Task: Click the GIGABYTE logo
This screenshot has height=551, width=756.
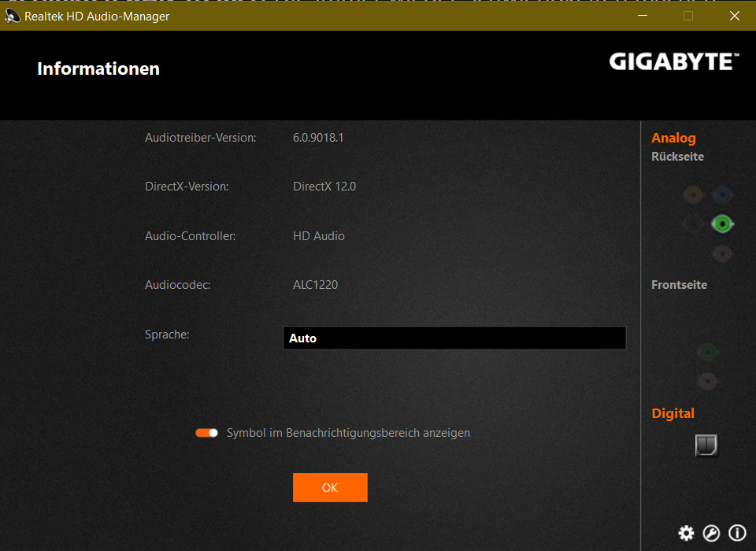Action: pos(674,61)
